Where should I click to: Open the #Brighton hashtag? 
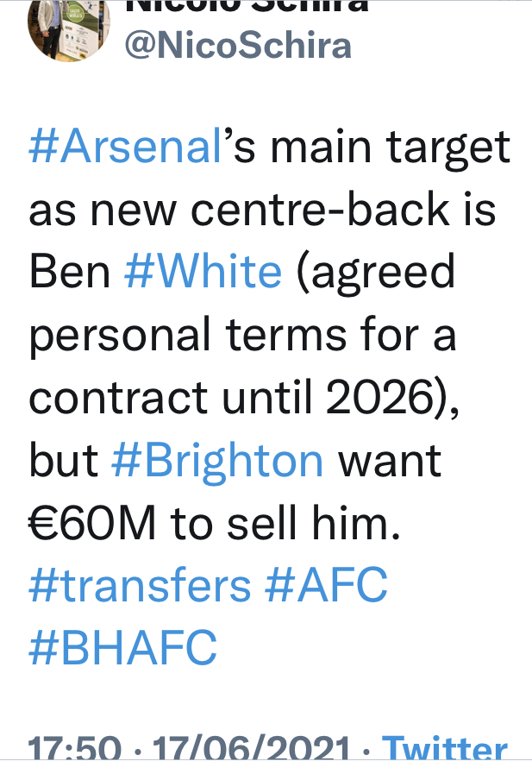click(217, 462)
